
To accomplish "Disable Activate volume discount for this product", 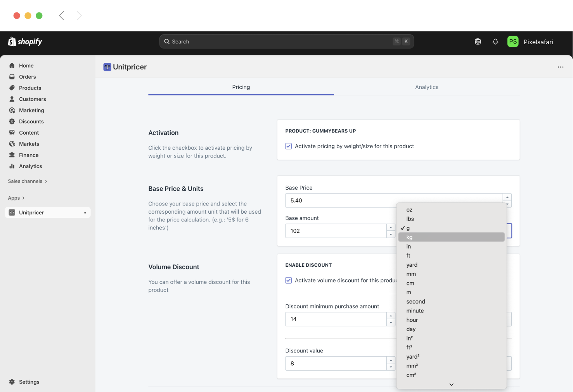I will 288,280.
